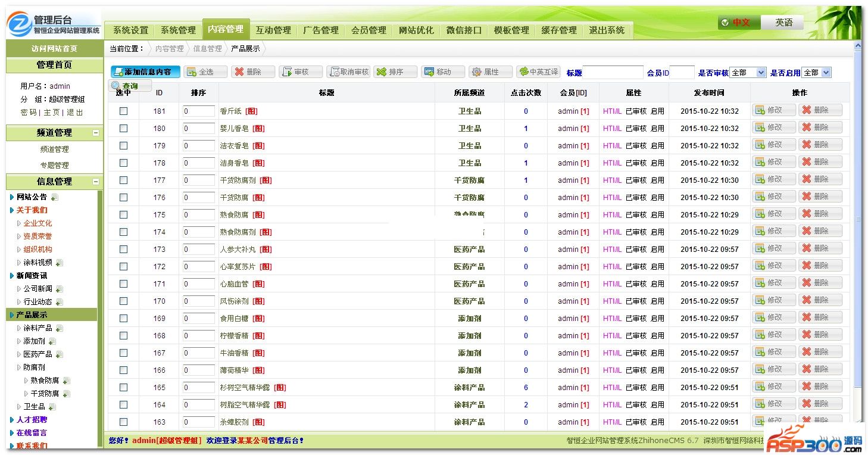Screen dimensions: 868x455
Task: Collapse the 频道管理 sidebar section
Action: pyautogui.click(x=96, y=133)
